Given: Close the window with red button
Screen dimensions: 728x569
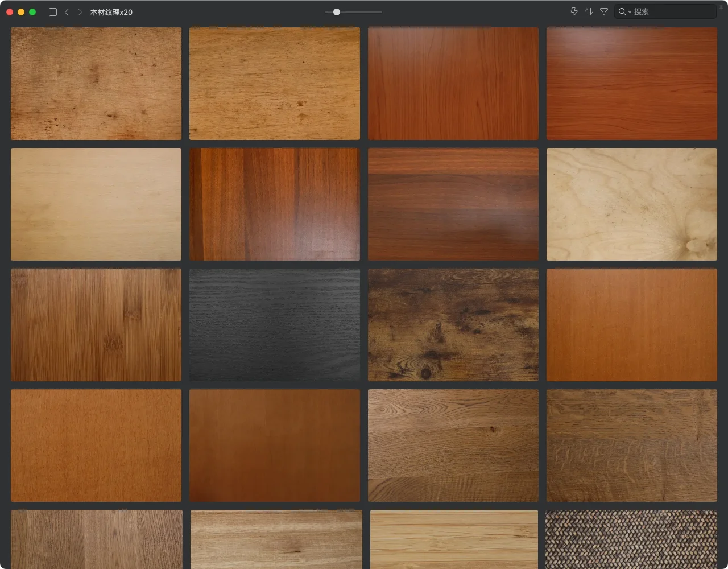Looking at the screenshot, I should 10,12.
